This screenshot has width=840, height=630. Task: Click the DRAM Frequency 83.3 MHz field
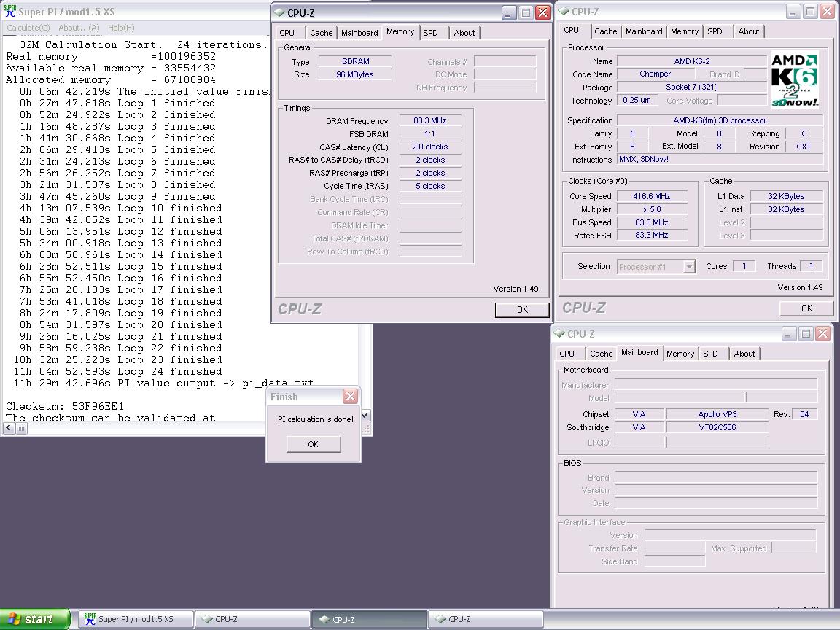[430, 120]
